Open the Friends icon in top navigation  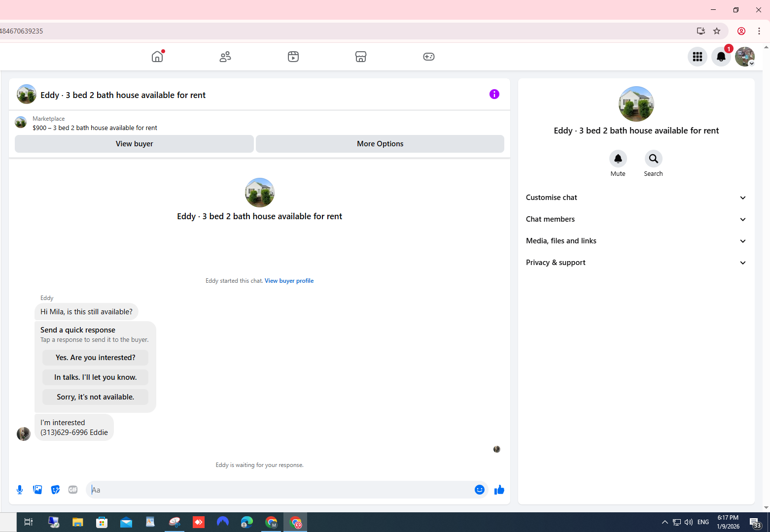pos(225,57)
